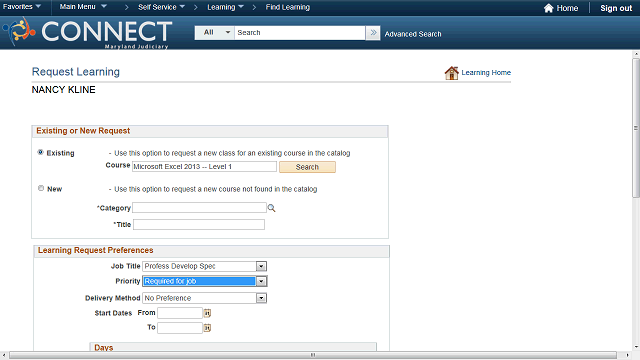Open the Category lookup magnifier icon
This screenshot has width=640, height=360.
tap(271, 208)
